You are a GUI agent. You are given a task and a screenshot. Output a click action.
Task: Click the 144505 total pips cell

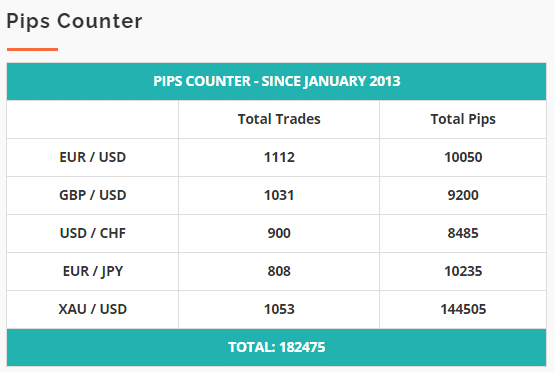[x=463, y=309]
